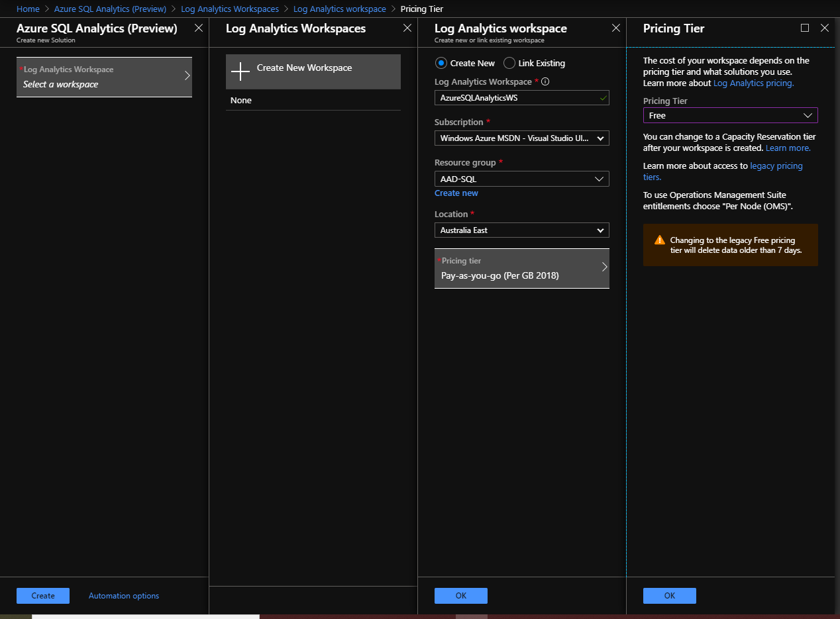This screenshot has width=840, height=619.
Task: Open the Subscription dropdown
Action: tap(522, 138)
